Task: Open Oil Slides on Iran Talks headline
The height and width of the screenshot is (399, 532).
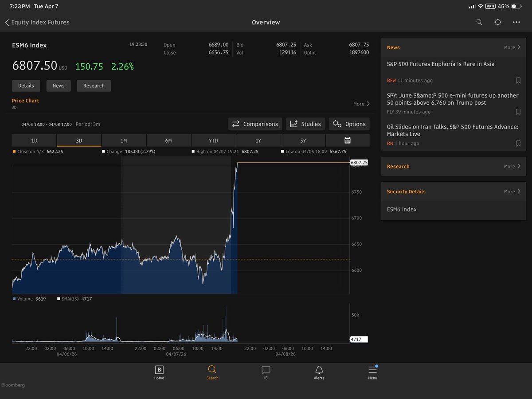Action: (453, 130)
